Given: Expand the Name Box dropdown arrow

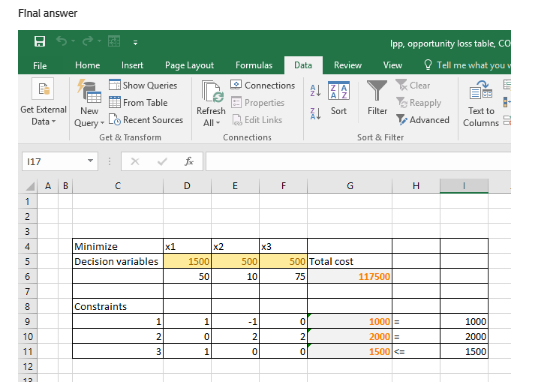Looking at the screenshot, I should tap(91, 161).
